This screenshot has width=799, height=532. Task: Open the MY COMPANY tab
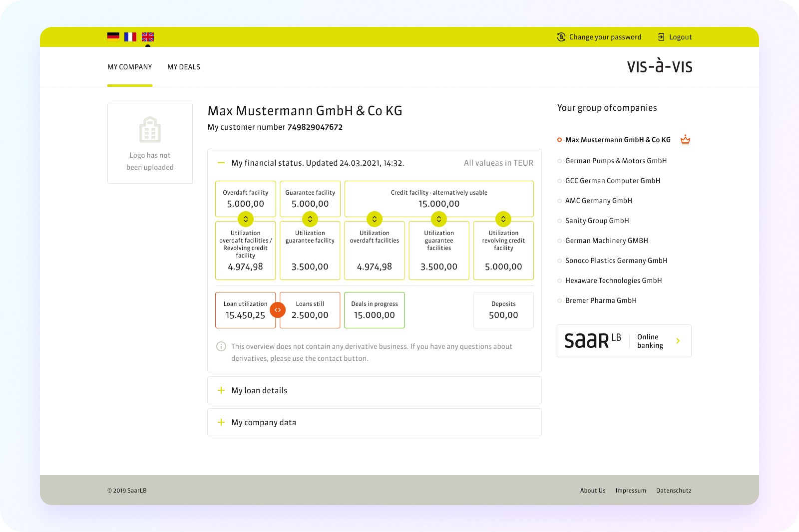130,67
